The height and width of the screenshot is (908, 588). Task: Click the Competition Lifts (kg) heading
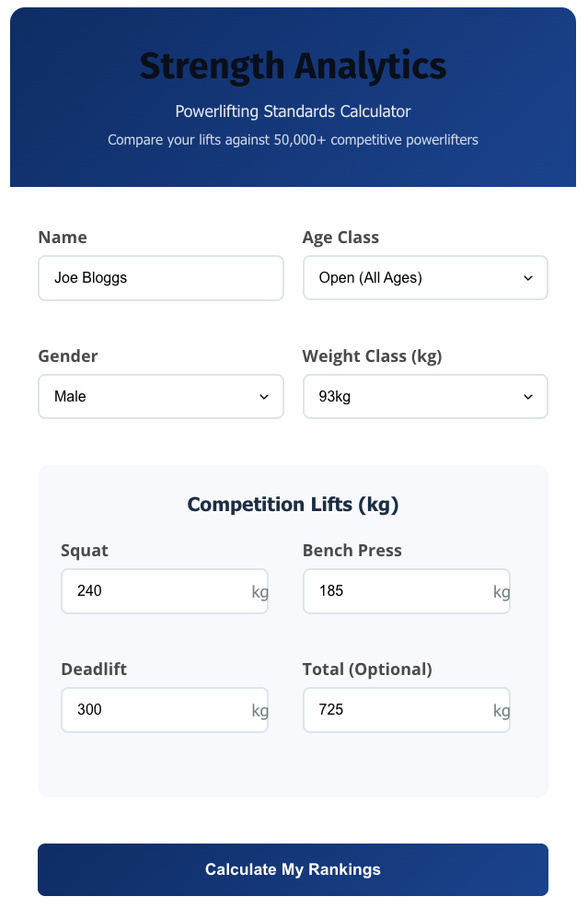coord(293,505)
